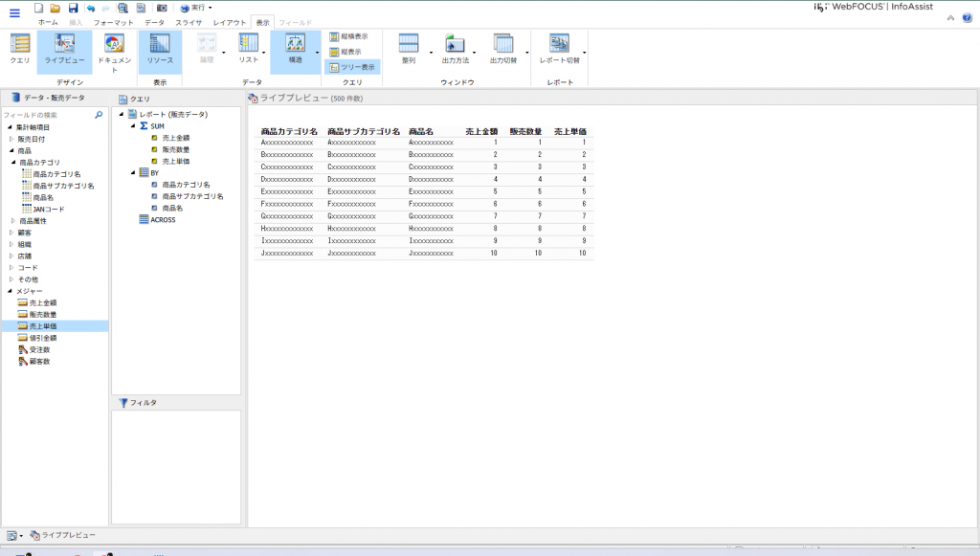Open the 実行 dropdown arrow
Image resolution: width=980 pixels, height=556 pixels.
(210, 8)
